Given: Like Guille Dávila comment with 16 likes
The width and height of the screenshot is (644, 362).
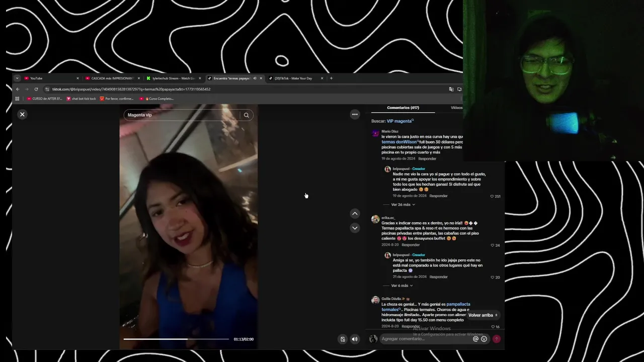Looking at the screenshot, I should [x=493, y=327].
